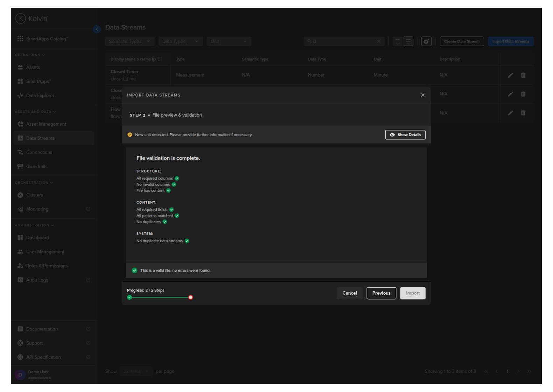Click the Demo User avatar
This screenshot has height=392, width=553.
click(x=20, y=374)
